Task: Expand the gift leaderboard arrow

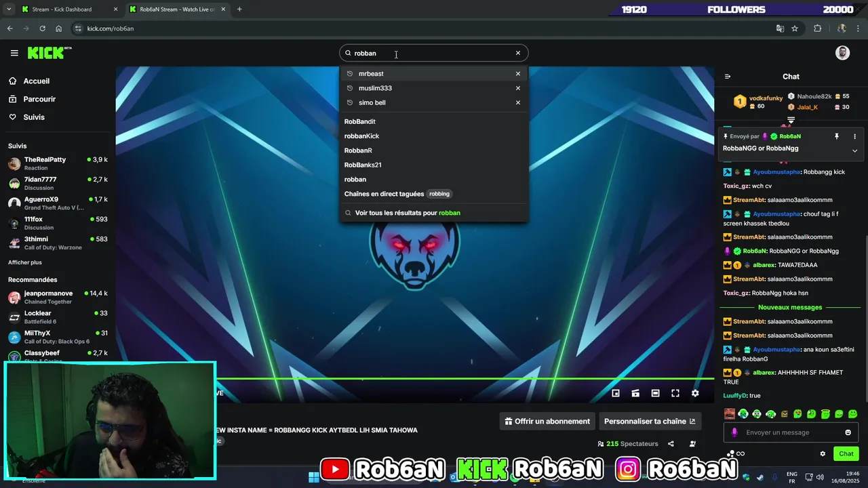Action: (791, 120)
